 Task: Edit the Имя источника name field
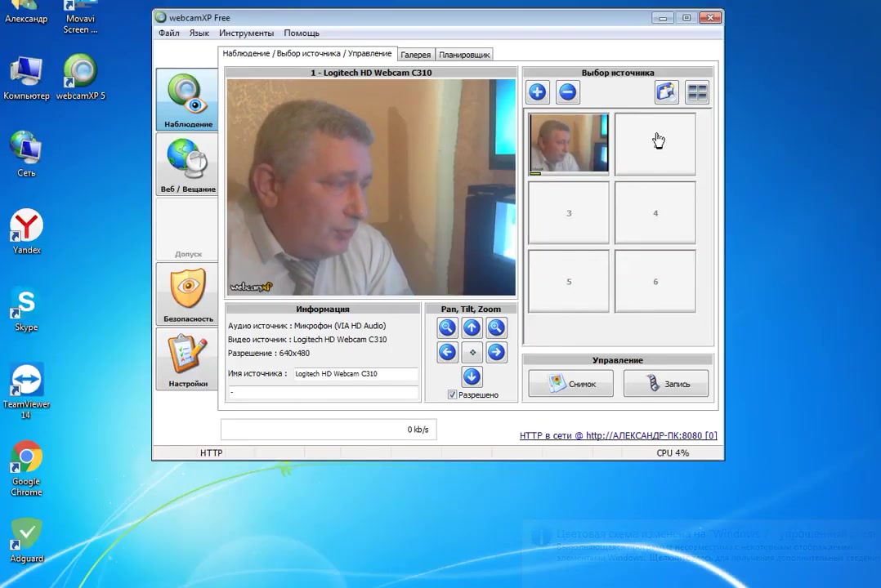click(x=356, y=374)
